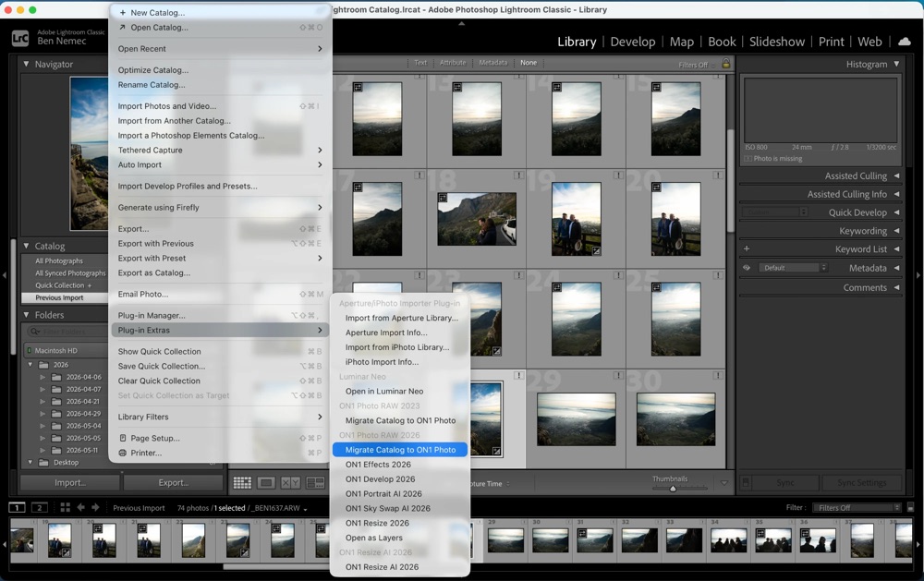Select grid thumbnail numbered 29
Viewport: 924px width, 581px height.
(576, 418)
